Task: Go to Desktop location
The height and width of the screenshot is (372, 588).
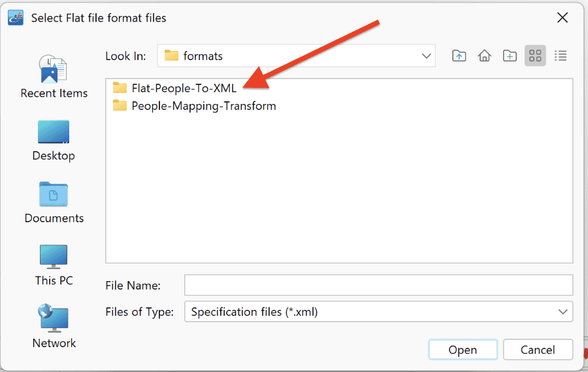Action: (54, 141)
